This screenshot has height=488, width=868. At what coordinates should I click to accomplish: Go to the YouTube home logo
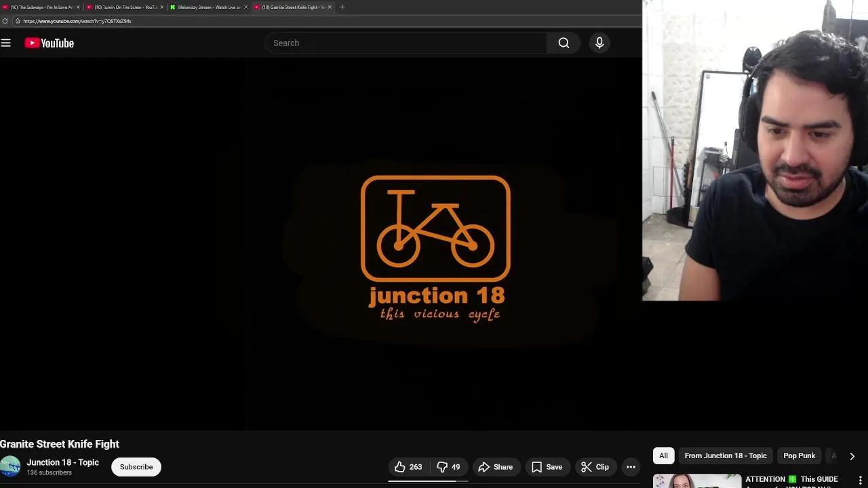click(x=49, y=43)
